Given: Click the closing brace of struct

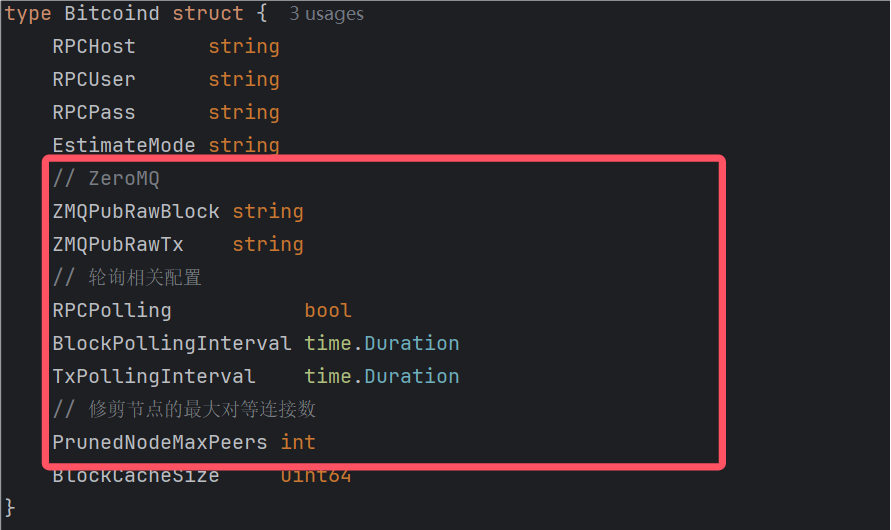Looking at the screenshot, I should tap(10, 507).
